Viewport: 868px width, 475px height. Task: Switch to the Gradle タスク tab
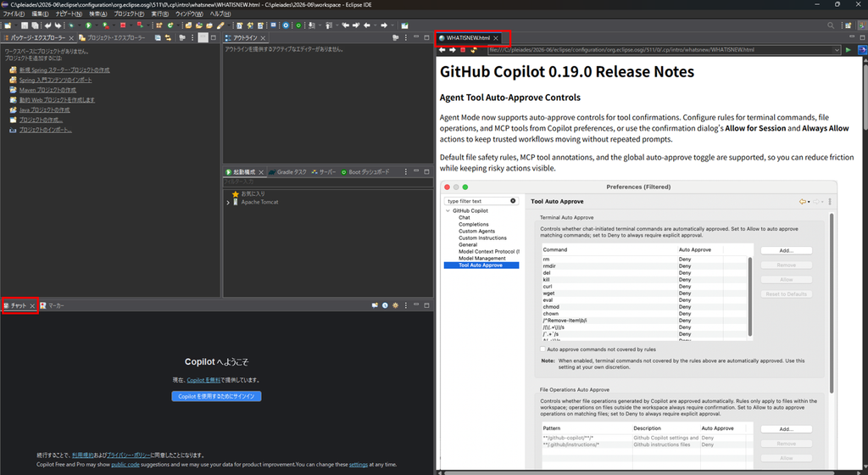(288, 172)
